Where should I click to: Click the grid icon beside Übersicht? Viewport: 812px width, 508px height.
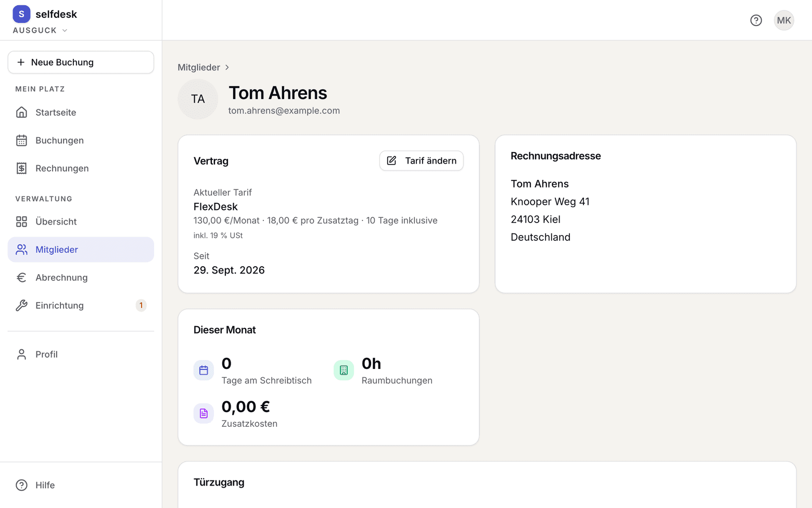click(21, 221)
